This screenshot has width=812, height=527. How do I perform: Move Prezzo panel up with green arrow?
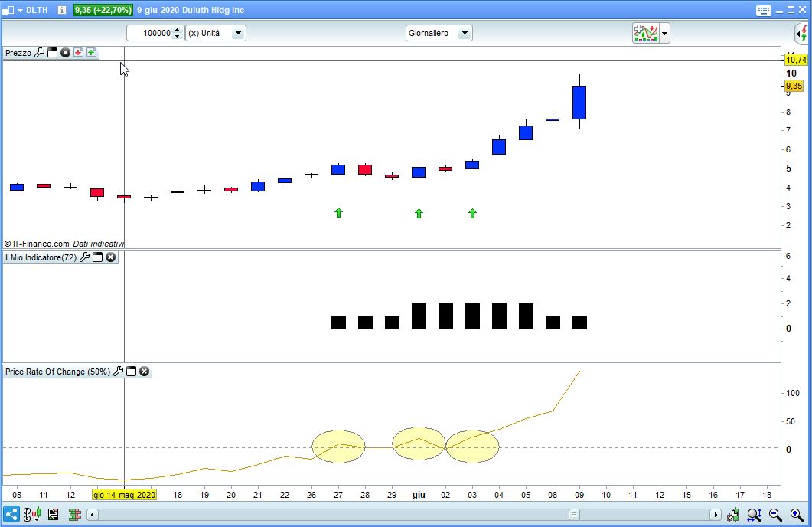pos(91,52)
